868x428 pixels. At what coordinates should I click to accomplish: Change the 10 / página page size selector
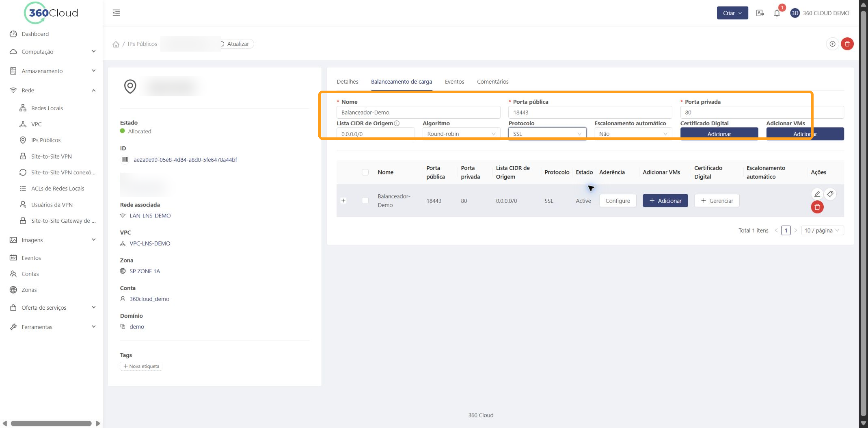[x=823, y=230]
